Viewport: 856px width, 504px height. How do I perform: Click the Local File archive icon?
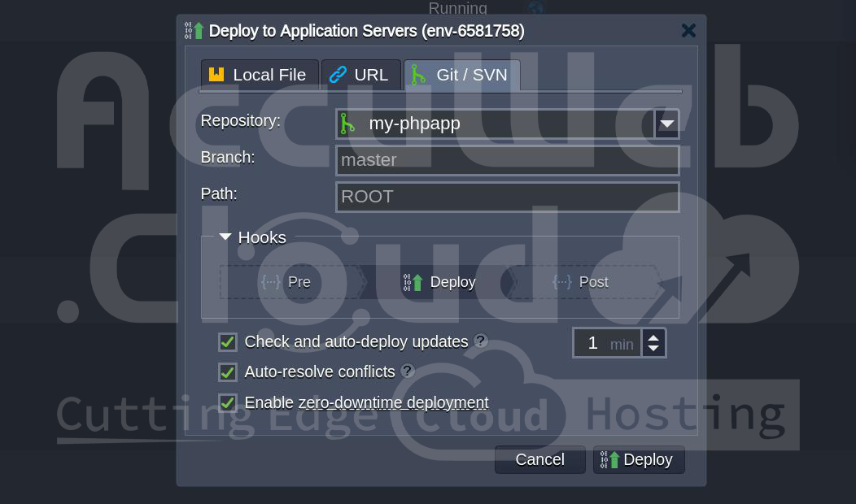click(216, 73)
